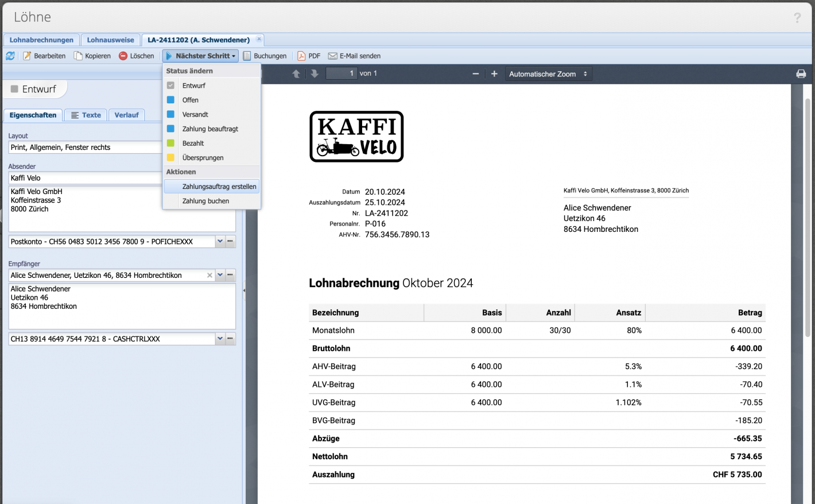
Task: Open Bearbeiten to edit the payslip
Action: (x=44, y=55)
